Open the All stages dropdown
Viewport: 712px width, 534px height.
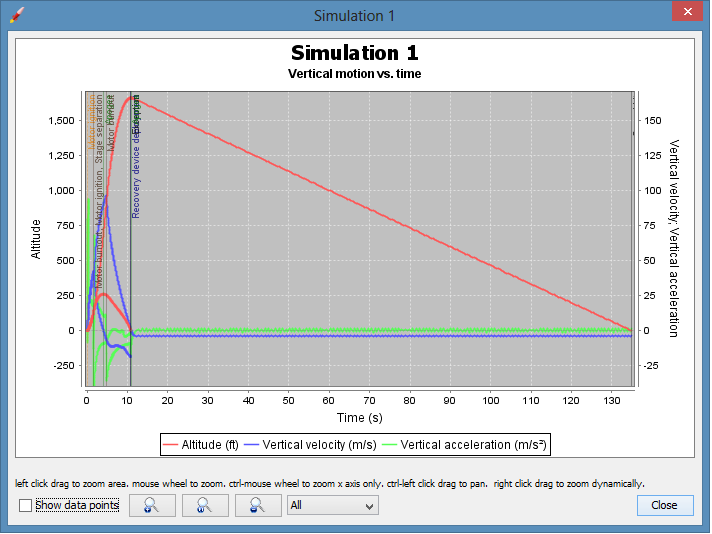[333, 505]
